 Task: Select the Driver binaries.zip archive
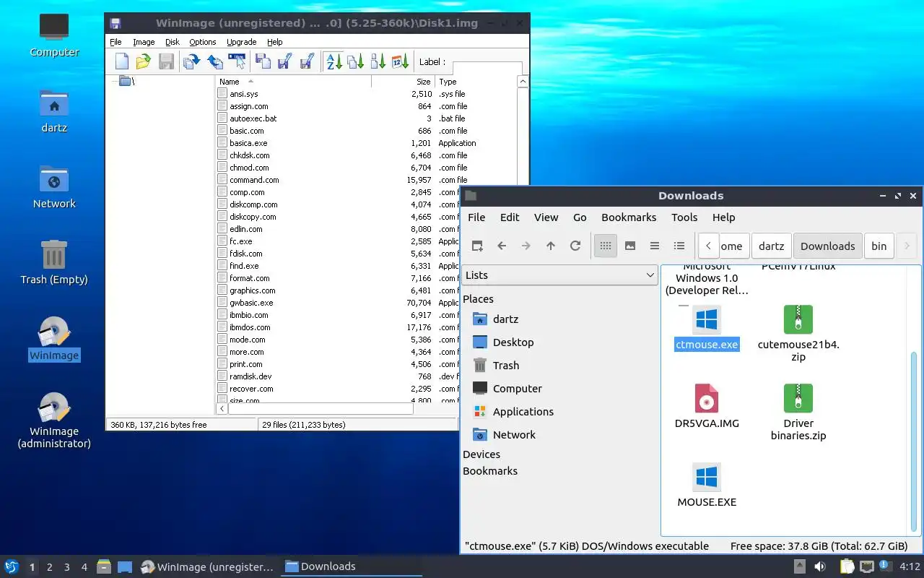[798, 412]
